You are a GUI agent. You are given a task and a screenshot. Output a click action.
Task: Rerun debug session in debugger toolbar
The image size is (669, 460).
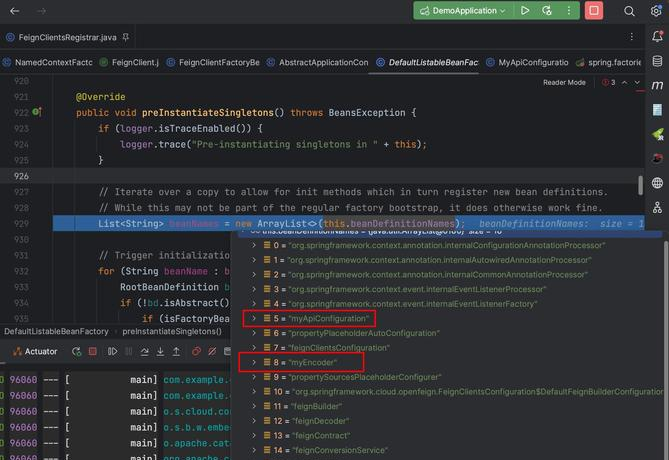coord(76,352)
